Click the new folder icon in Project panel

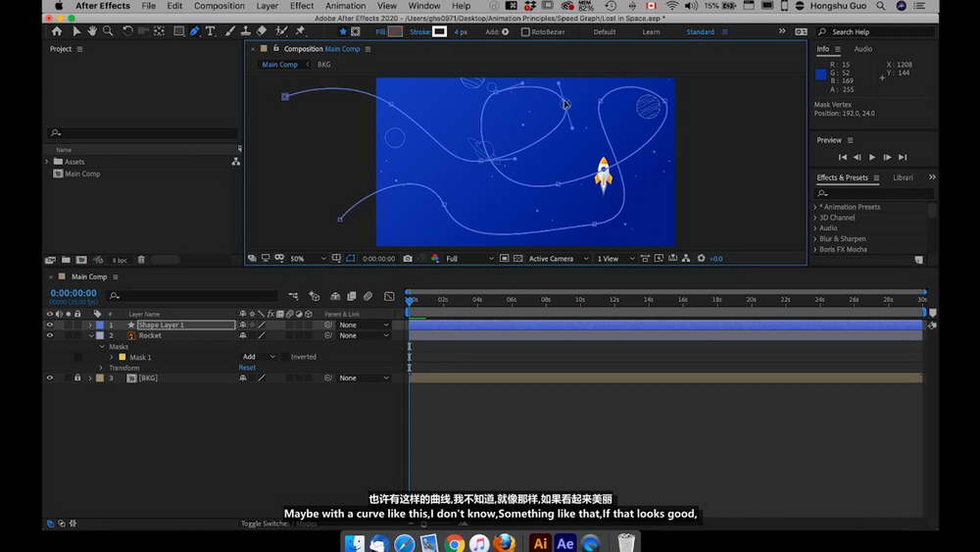tap(66, 260)
